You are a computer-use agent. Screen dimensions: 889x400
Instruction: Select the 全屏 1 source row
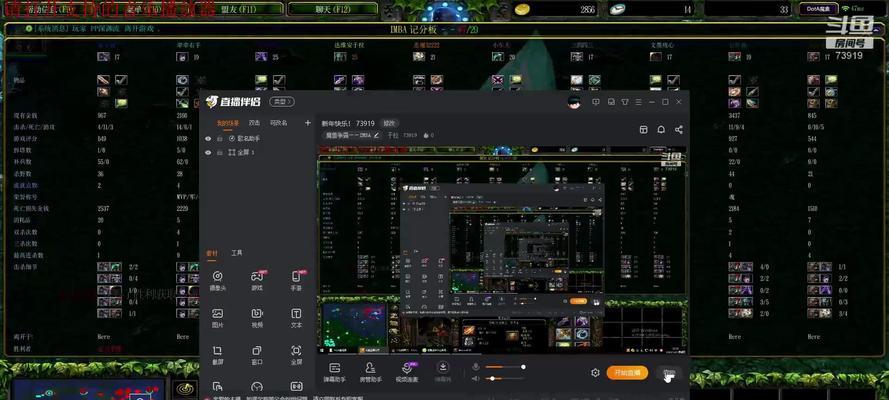[257, 152]
